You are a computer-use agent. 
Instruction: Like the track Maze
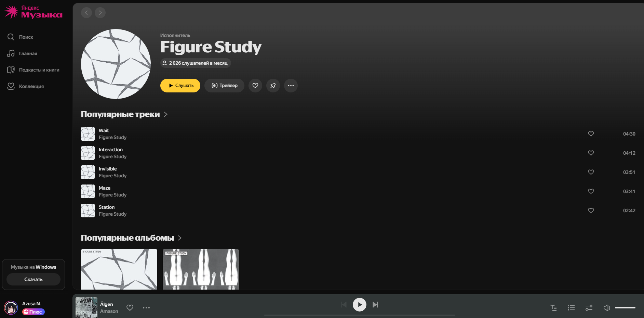[x=591, y=191]
